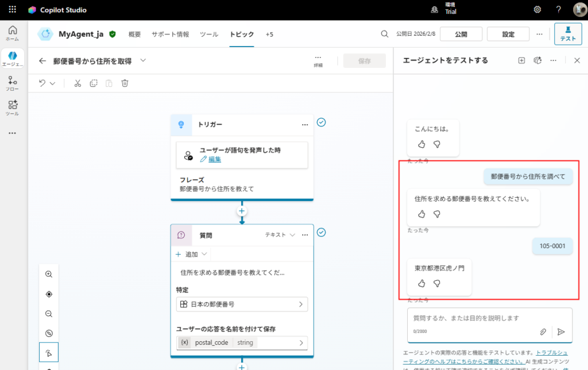Thumbs down the こんにちは message
This screenshot has height=370, width=588.
pyautogui.click(x=436, y=144)
